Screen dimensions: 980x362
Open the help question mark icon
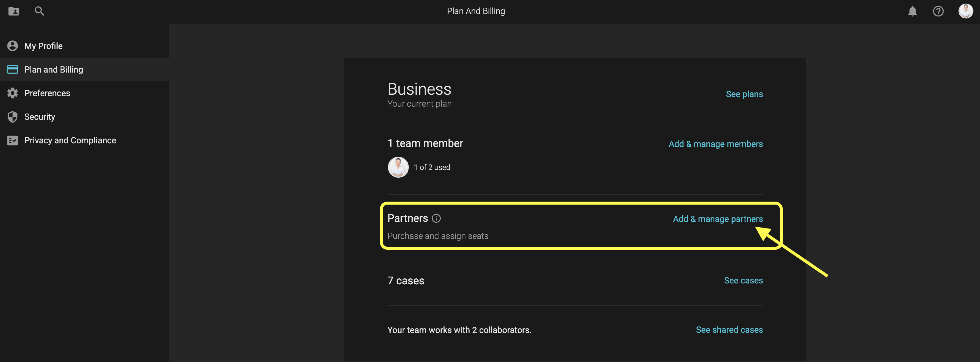[938, 11]
